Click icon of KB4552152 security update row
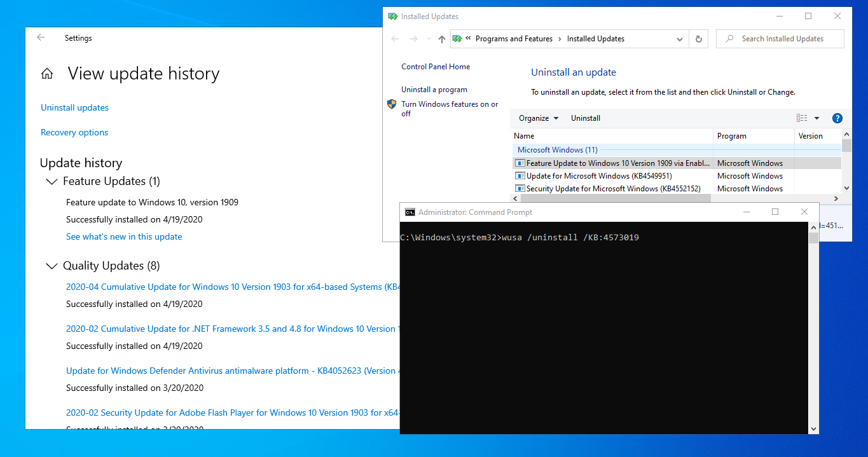 point(520,189)
